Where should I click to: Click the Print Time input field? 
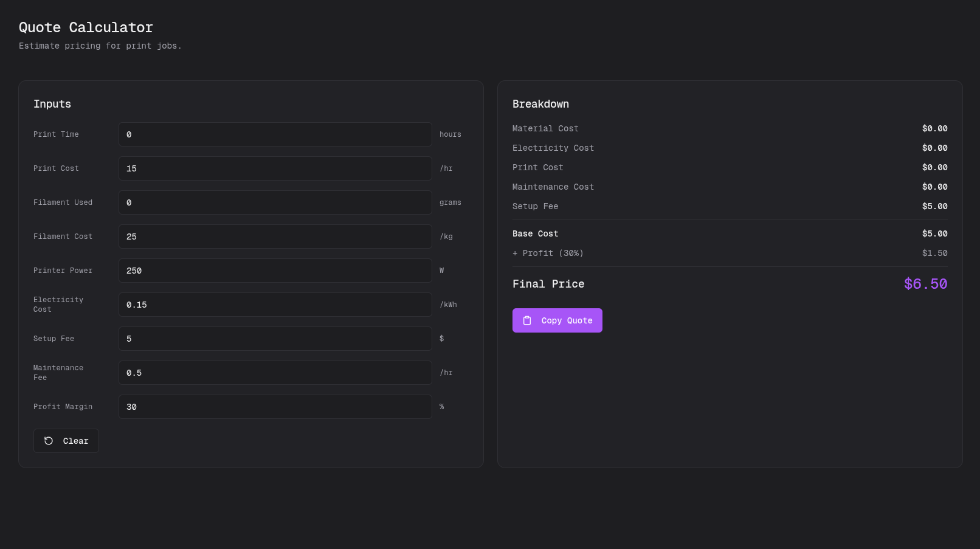coord(275,134)
